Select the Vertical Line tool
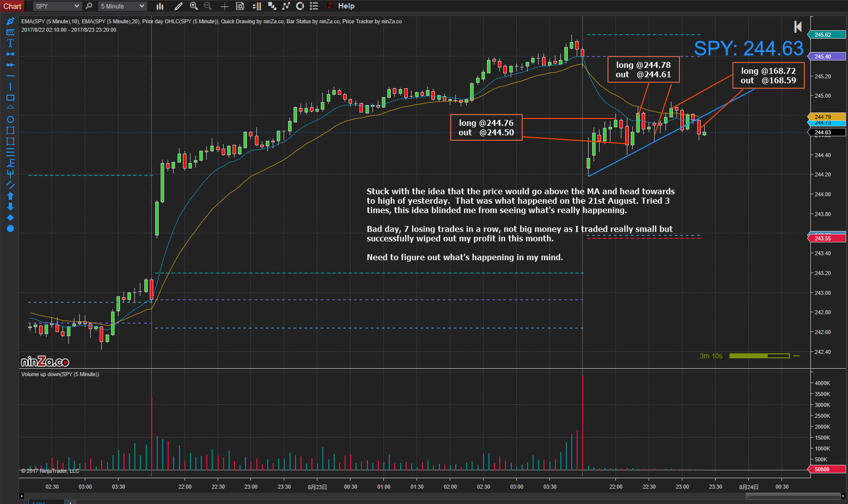Image resolution: width=848 pixels, height=504 pixels. [x=10, y=87]
